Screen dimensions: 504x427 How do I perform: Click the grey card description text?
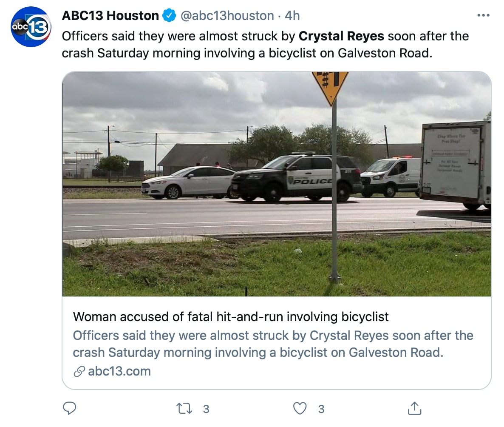pyautogui.click(x=273, y=344)
